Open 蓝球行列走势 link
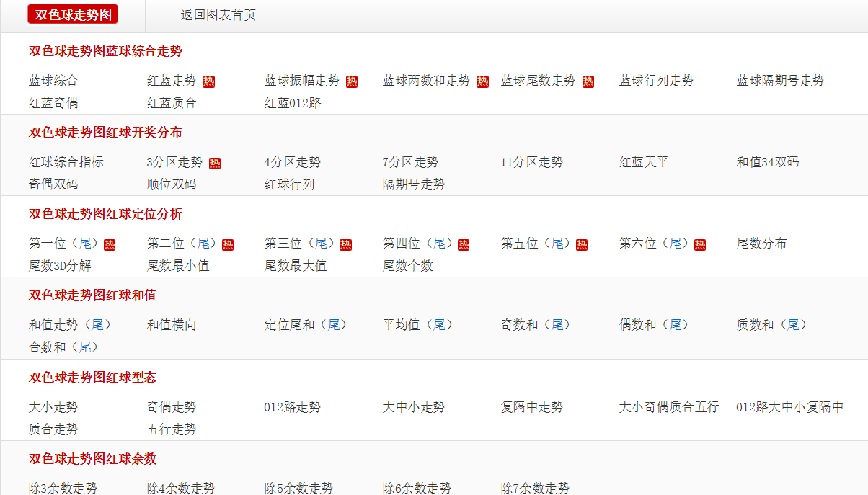Viewport: 868px width, 495px height. pyautogui.click(x=656, y=81)
